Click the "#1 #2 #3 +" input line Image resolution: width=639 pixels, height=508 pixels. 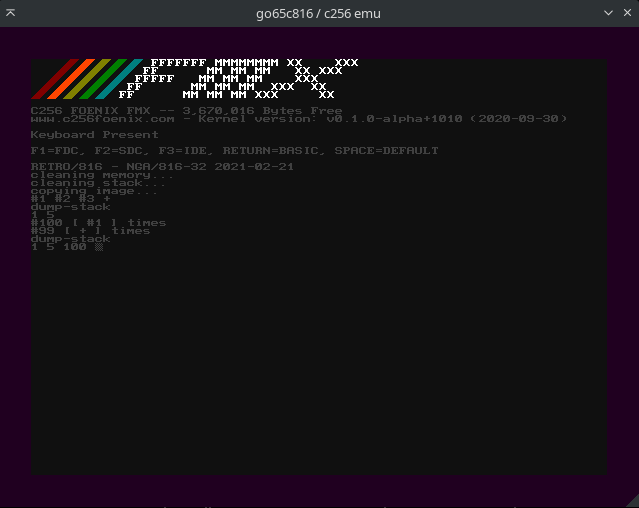[x=71, y=199]
